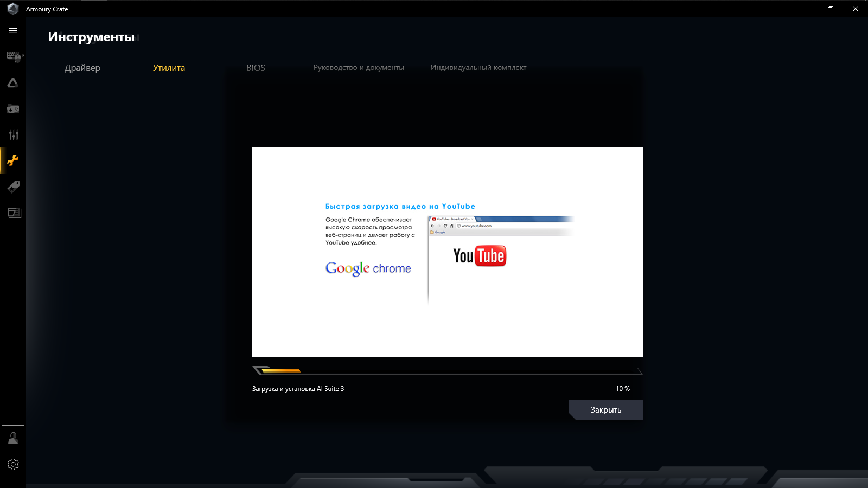Open the hamburger navigation menu
This screenshot has height=488, width=868.
coord(13,31)
